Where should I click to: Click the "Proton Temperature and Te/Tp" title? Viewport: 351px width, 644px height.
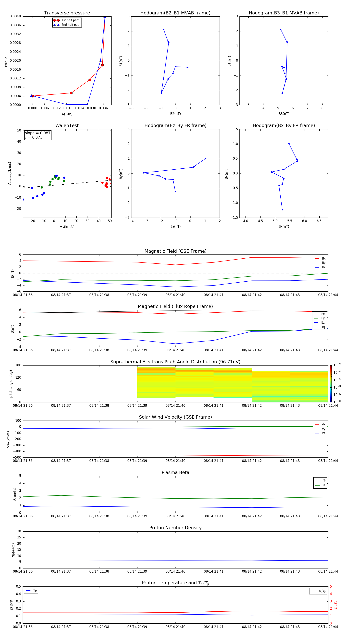click(x=175, y=583)
